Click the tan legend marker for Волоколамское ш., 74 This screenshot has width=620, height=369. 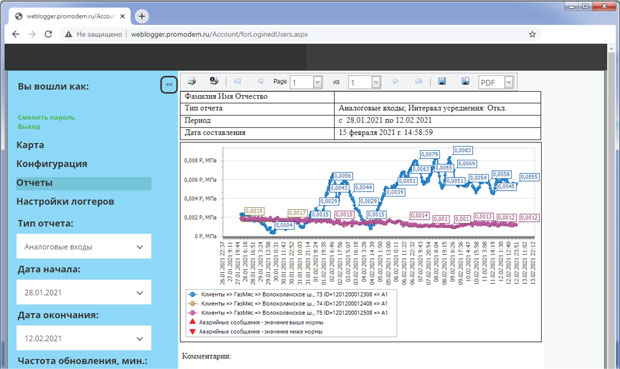pyautogui.click(x=193, y=303)
